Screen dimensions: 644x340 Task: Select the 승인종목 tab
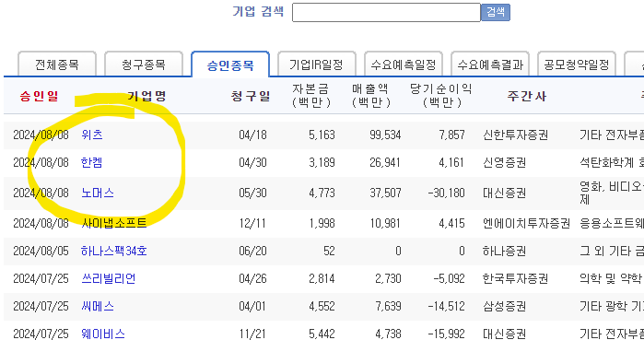pos(230,64)
